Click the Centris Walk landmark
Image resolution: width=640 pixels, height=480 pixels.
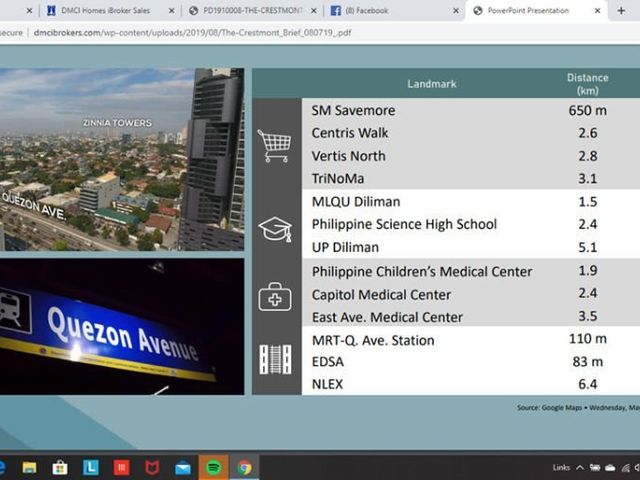point(350,133)
